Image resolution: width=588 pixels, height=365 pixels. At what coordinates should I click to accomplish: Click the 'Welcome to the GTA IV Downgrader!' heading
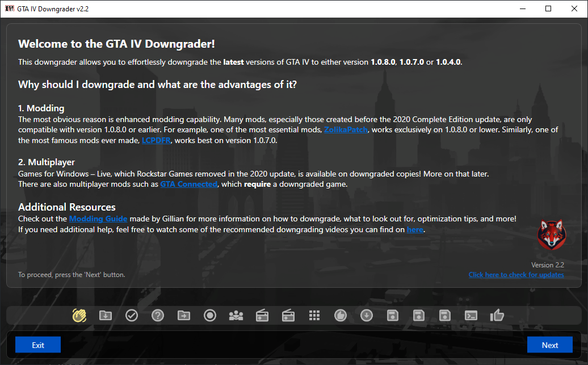(116, 44)
